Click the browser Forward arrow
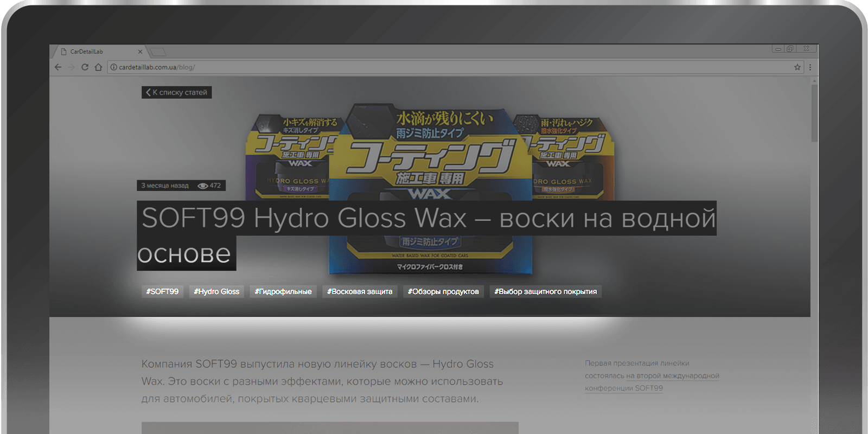This screenshot has width=868, height=434. click(x=72, y=67)
